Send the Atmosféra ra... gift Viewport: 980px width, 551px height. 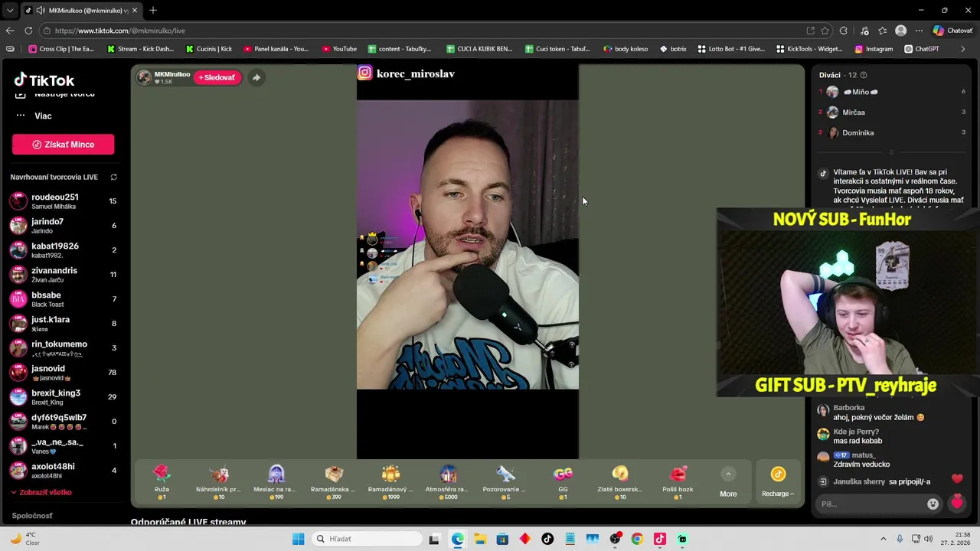[x=448, y=482]
